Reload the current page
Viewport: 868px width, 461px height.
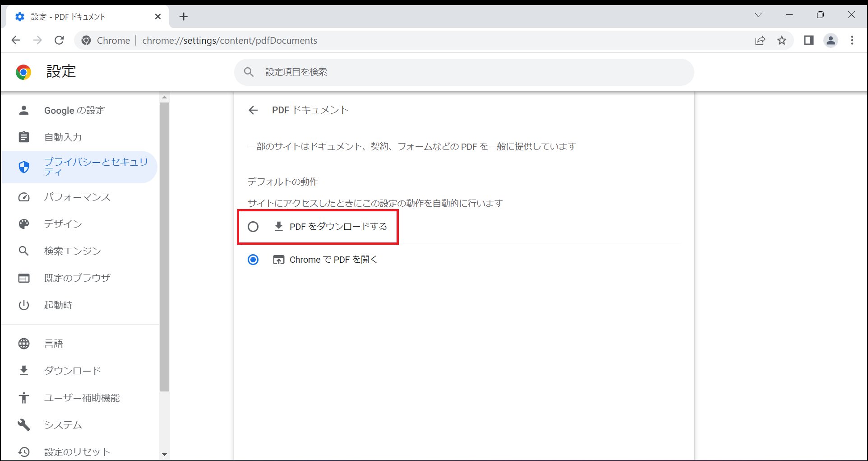pyautogui.click(x=59, y=40)
